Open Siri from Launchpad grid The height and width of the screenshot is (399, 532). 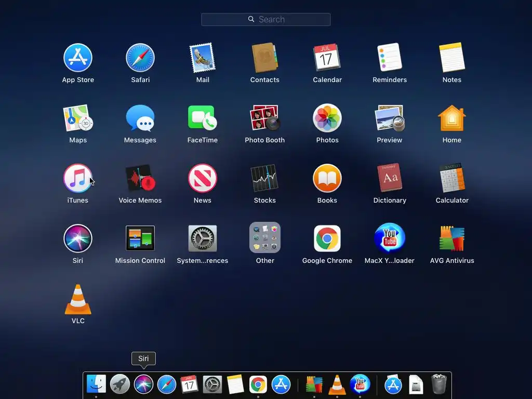tap(78, 238)
